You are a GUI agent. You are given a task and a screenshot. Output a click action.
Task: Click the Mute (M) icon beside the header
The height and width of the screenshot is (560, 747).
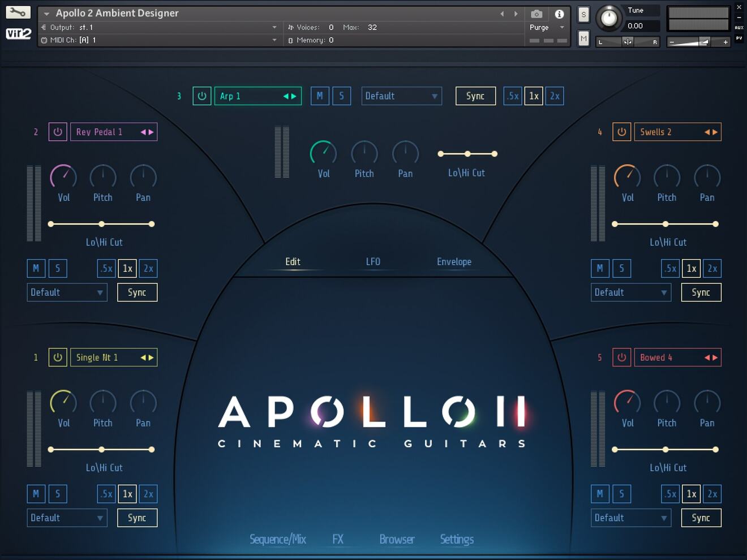click(583, 38)
